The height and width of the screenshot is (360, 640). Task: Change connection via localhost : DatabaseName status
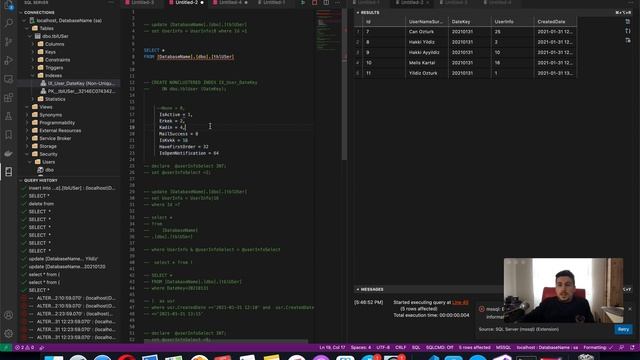(x=547, y=348)
